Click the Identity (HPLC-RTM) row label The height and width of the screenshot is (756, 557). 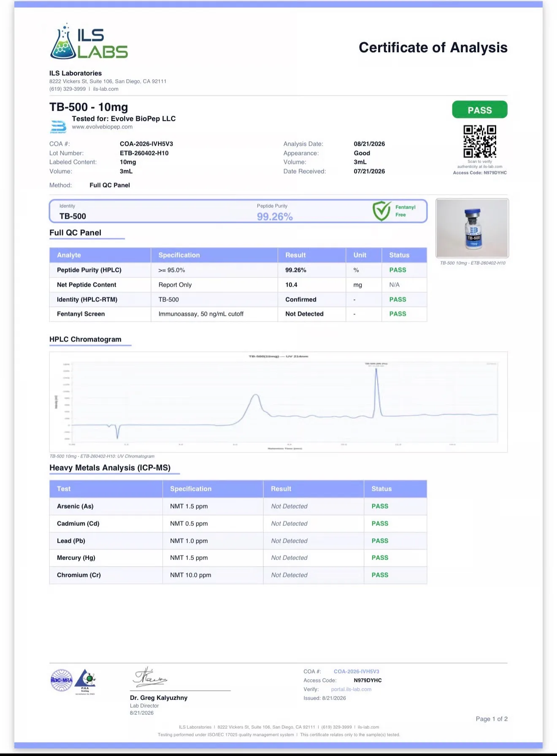[x=87, y=300]
